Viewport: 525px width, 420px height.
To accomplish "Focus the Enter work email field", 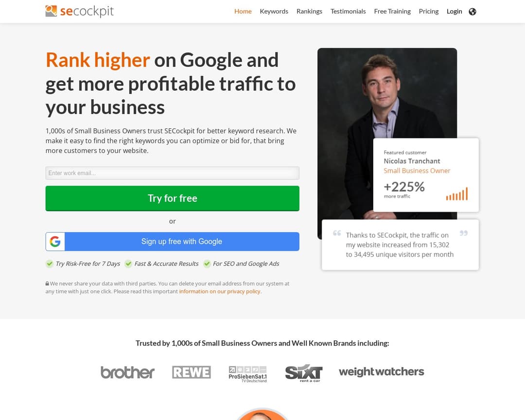I will [x=173, y=173].
